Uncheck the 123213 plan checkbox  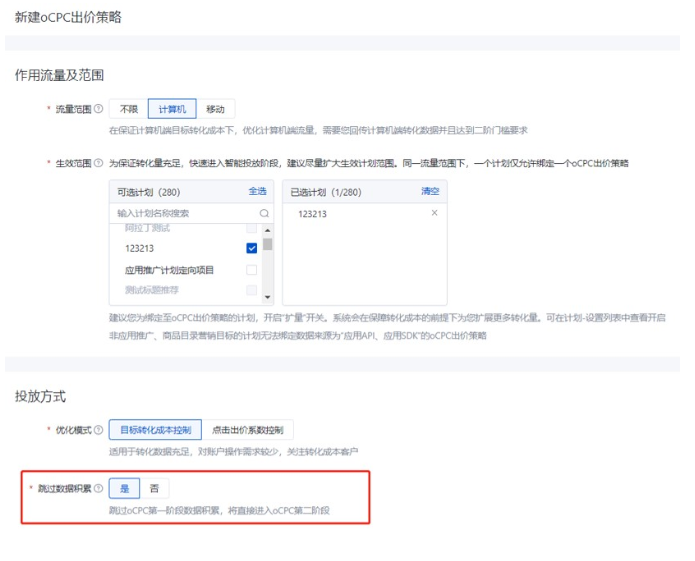(x=251, y=248)
